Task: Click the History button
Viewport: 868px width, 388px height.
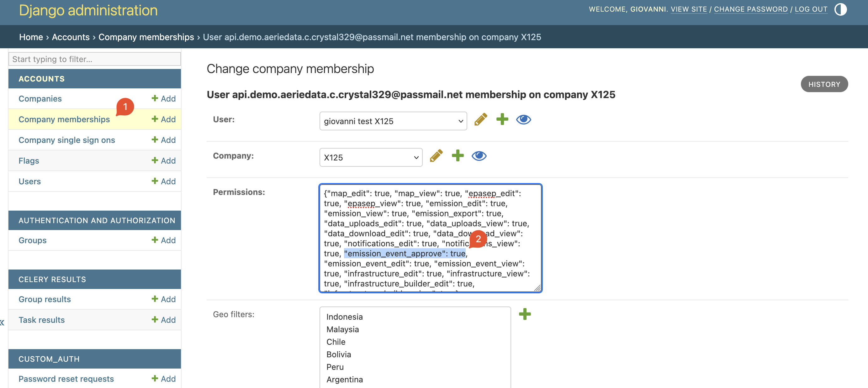Action: coord(824,84)
